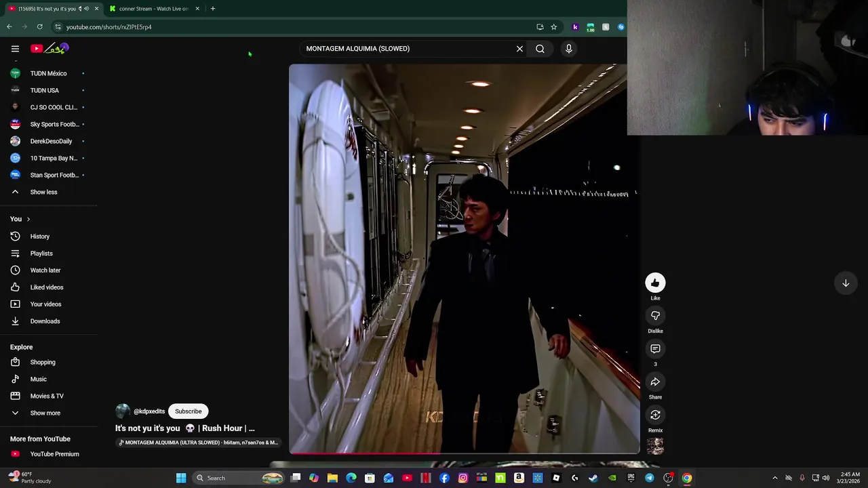Screen dimensions: 868x488
Task: Open the weather widget on taskbar
Action: click(x=31, y=478)
